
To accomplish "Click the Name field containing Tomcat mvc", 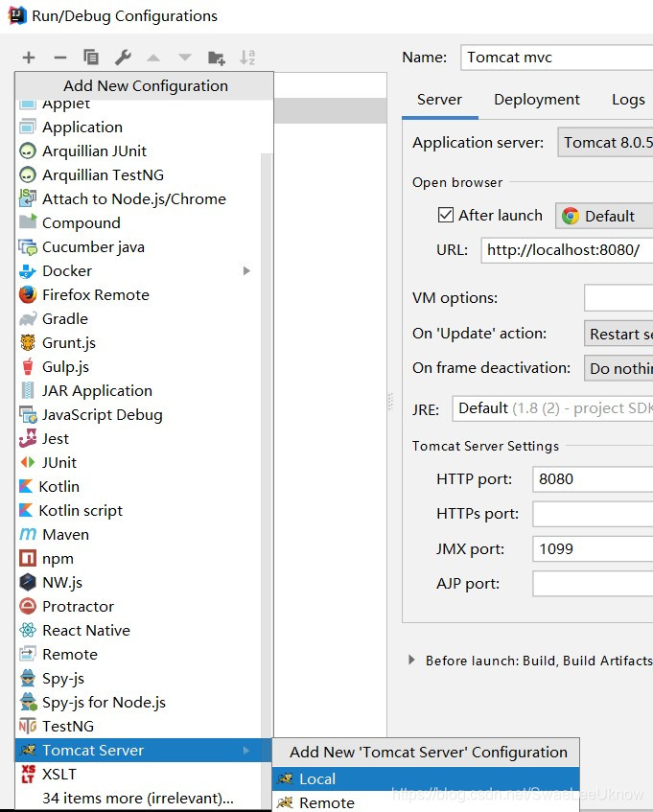I will [557, 57].
